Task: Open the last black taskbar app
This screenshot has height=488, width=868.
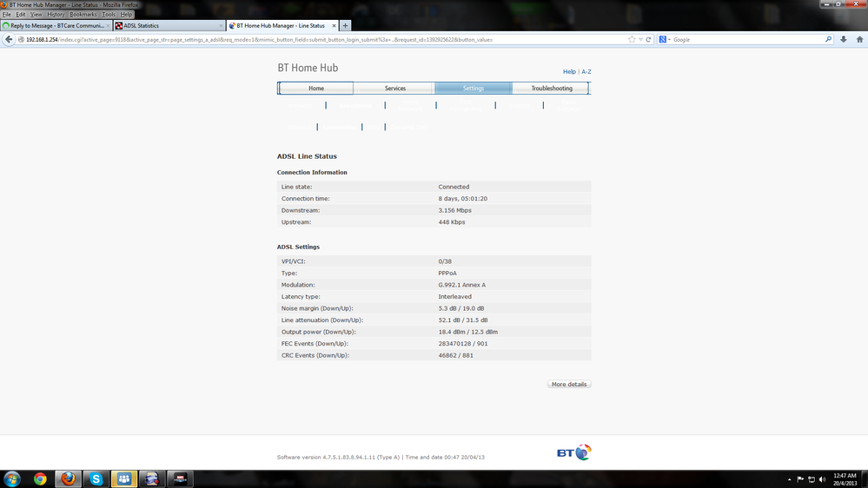Action: coord(181,479)
